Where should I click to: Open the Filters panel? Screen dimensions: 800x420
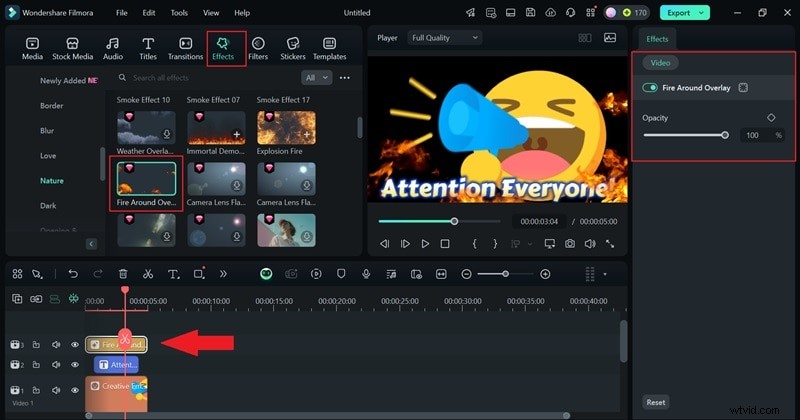click(x=258, y=49)
